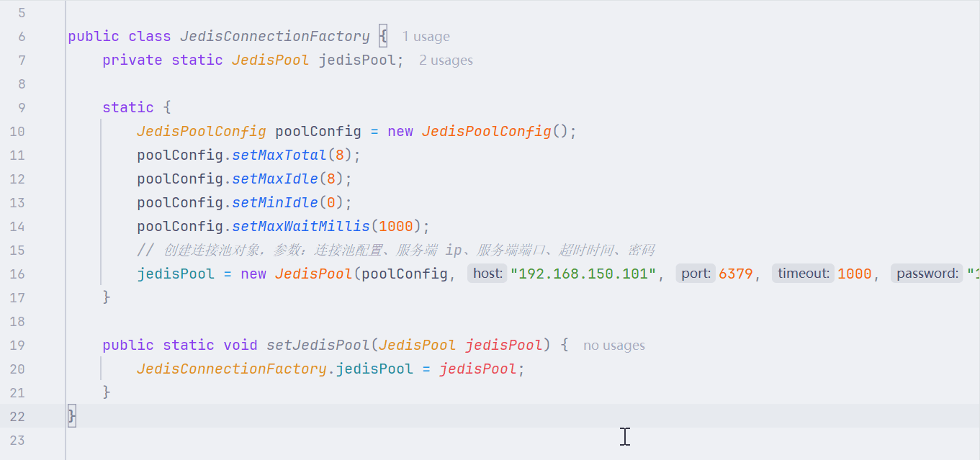Image resolution: width=980 pixels, height=460 pixels.
Task: Click the JedisPool type in the field declaration
Action: pos(271,60)
